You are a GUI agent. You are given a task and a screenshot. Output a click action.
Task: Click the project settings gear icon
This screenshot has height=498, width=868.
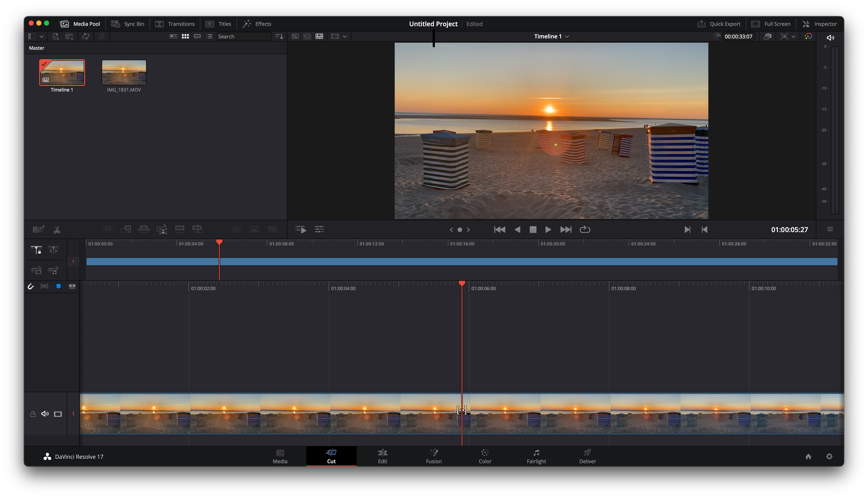coord(829,456)
